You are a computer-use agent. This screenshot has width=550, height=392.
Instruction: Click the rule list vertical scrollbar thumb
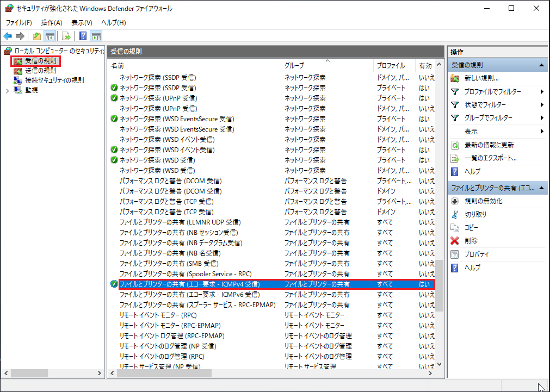439,286
